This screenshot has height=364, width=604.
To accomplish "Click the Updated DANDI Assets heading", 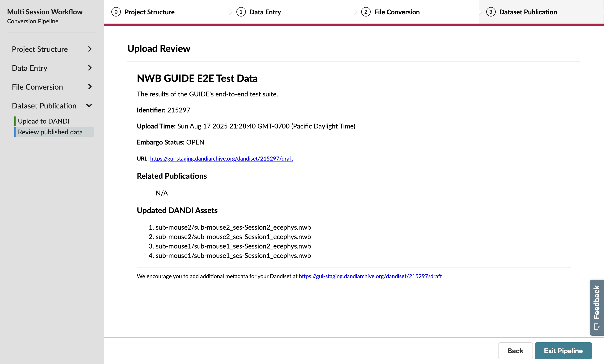I will (x=177, y=211).
